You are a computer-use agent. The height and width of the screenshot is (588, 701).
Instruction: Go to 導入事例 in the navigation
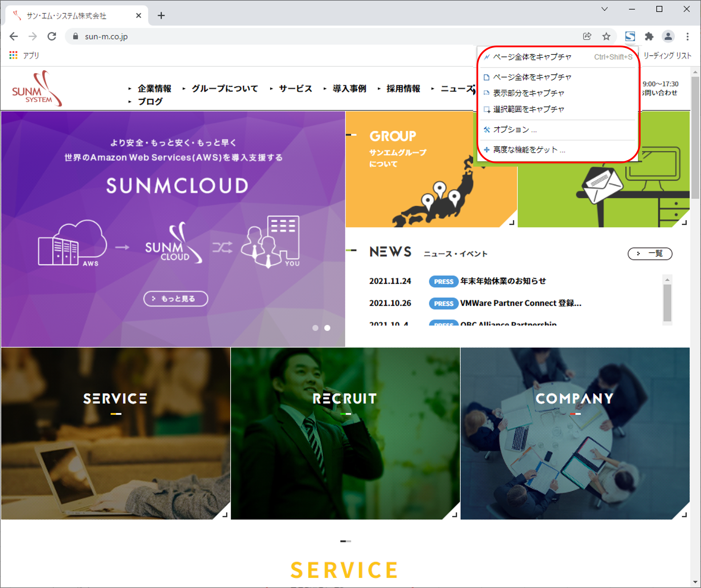349,89
